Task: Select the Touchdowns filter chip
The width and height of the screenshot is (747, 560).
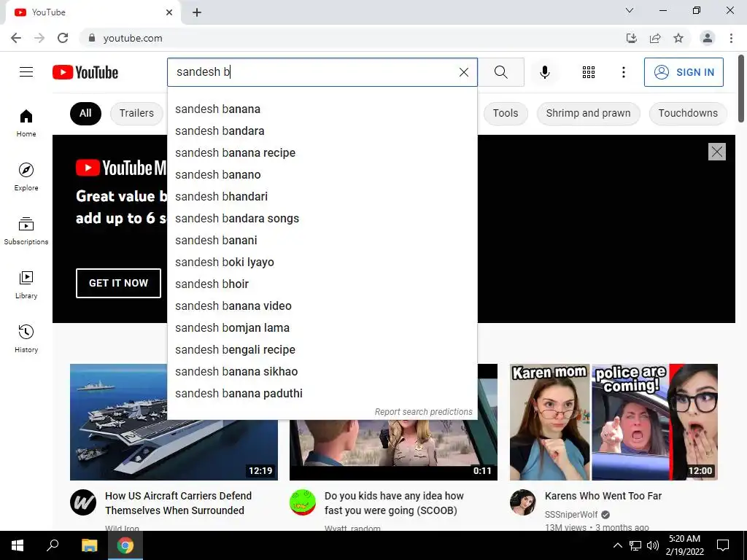Action: 688,113
